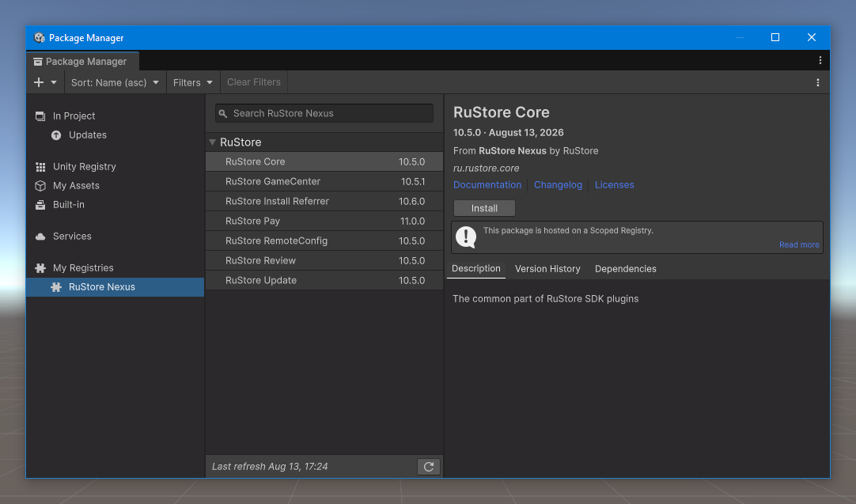Select the RuStore Install Referrer package
This screenshot has height=504, width=856.
324,201
